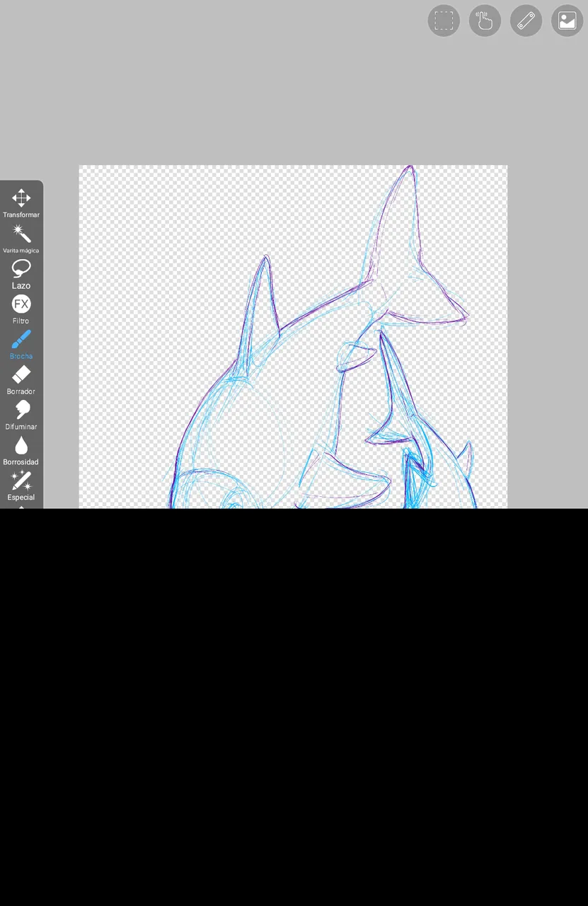This screenshot has width=588, height=906.
Task: Choose the Lazo selection tool
Action: 21,274
